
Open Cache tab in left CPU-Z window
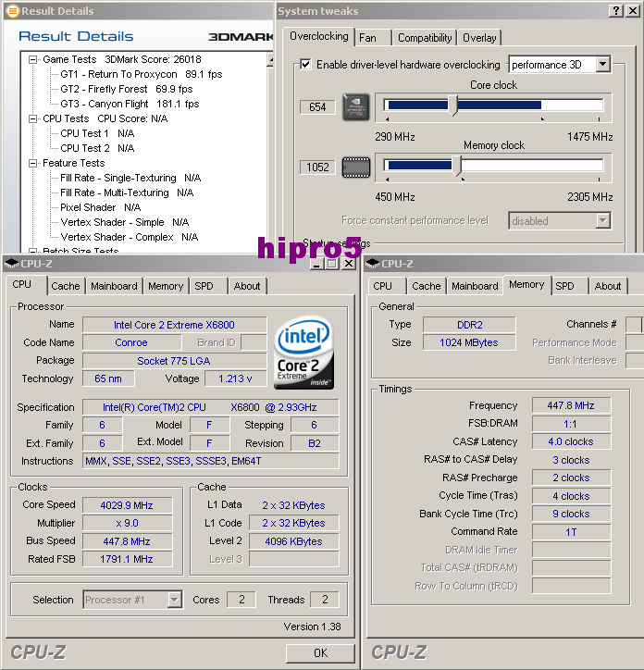pos(66,286)
